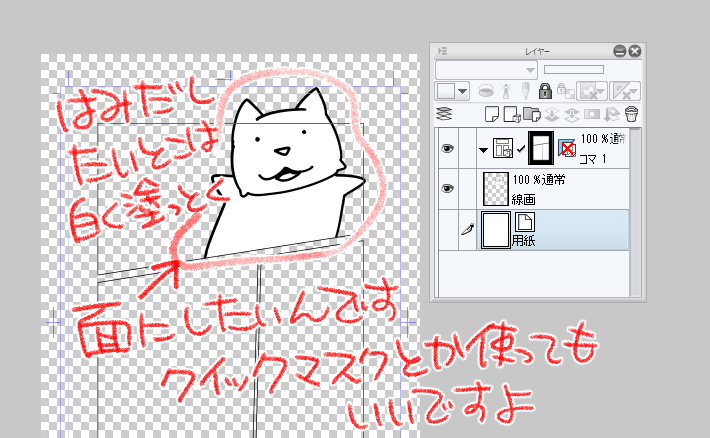Open the Enable Mask dropdown button

pyautogui.click(x=592, y=91)
